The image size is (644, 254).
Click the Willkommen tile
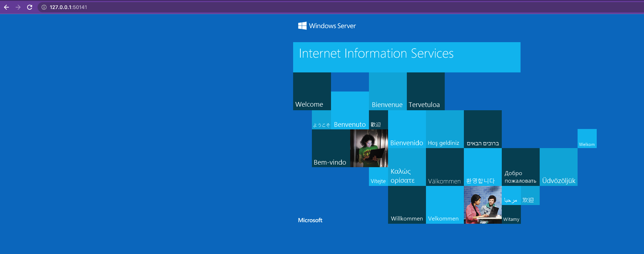pos(407,205)
